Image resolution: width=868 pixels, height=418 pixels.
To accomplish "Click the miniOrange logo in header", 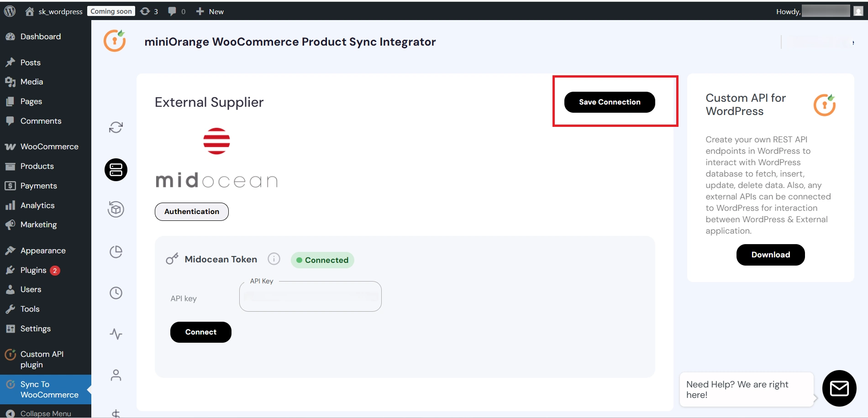I will click(115, 41).
